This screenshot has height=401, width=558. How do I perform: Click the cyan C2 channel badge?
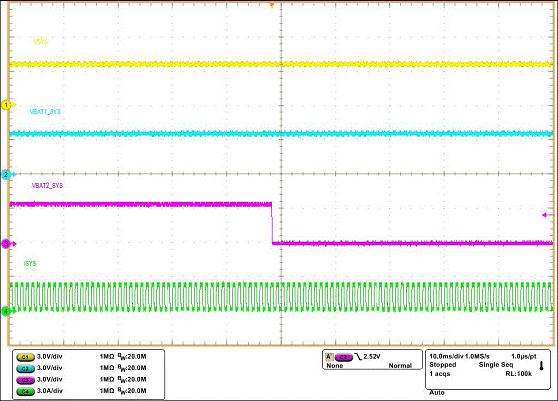pos(26,368)
